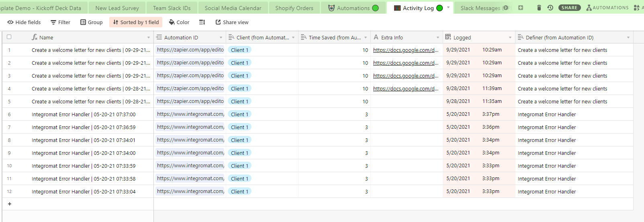Click the add table plus icon
This screenshot has height=222, width=644.
pos(521,8)
